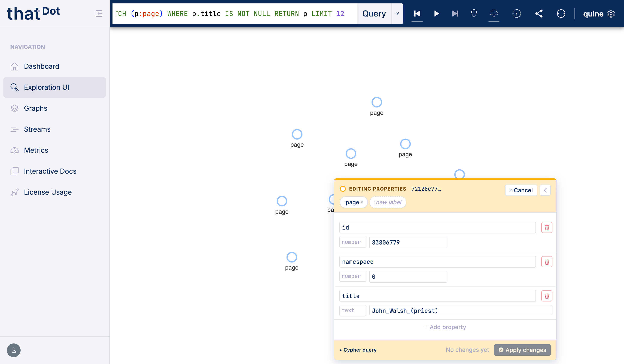Screen dimensions: 624x364
Task: Click the user avatar icon
Action: [x=14, y=350]
